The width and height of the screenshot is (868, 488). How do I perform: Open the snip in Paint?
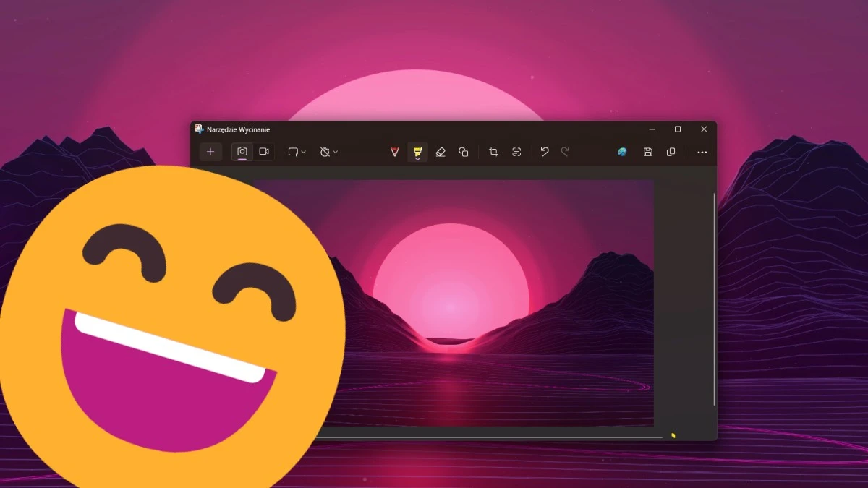tap(622, 152)
